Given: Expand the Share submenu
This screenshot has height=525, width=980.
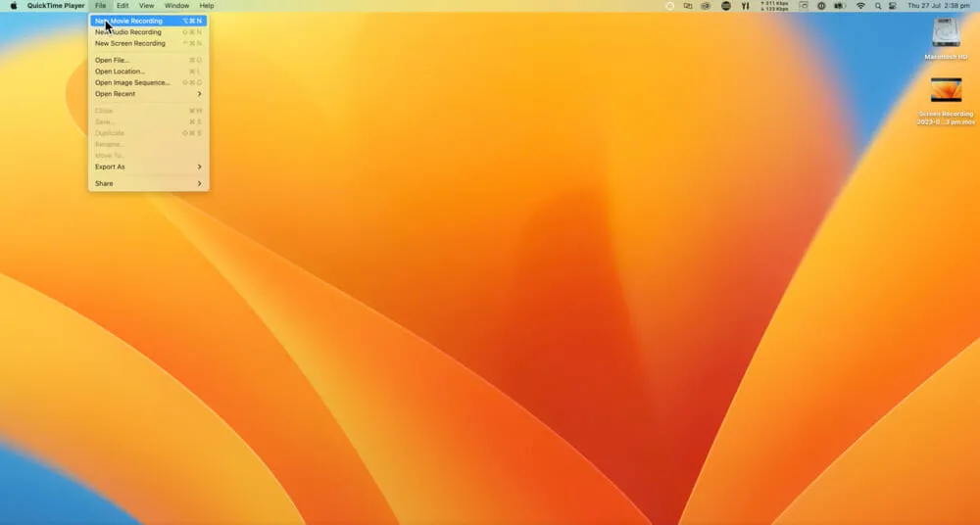Looking at the screenshot, I should [x=148, y=183].
